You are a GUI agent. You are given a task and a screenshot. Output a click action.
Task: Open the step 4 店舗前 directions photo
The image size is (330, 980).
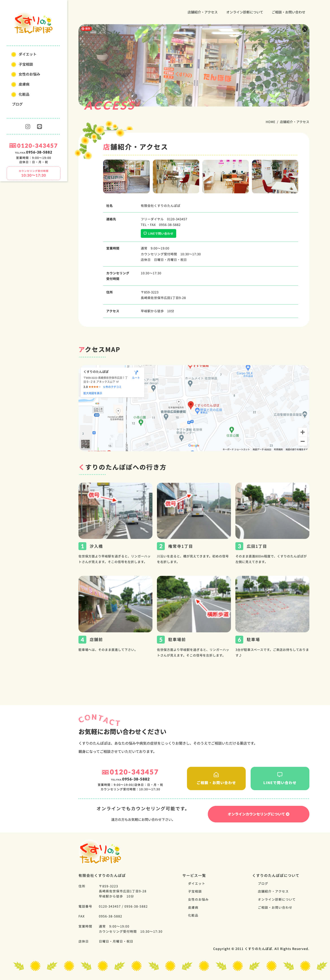(115, 604)
